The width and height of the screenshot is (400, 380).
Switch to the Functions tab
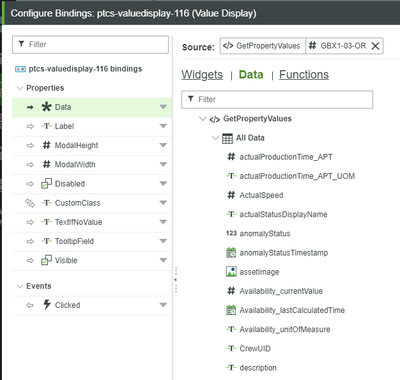tap(304, 75)
